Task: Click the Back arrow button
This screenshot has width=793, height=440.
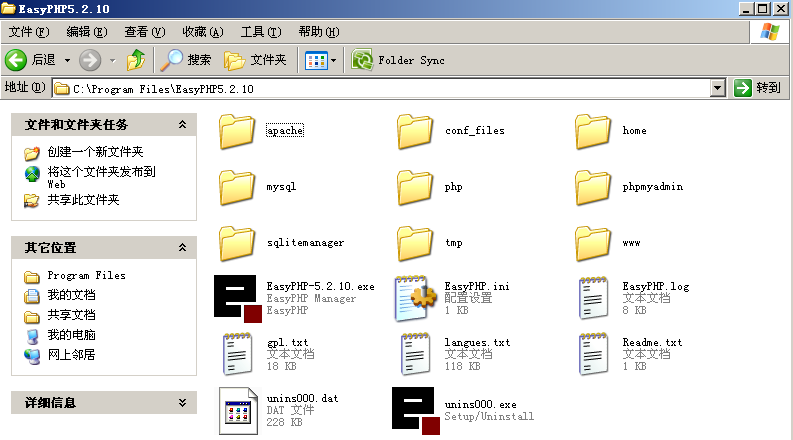Action: coord(16,60)
